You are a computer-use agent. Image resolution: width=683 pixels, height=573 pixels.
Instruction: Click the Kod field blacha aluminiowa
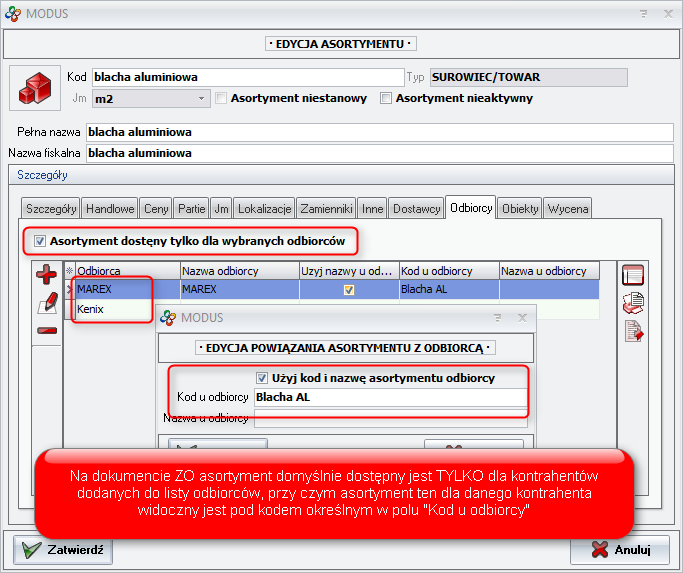click(248, 77)
